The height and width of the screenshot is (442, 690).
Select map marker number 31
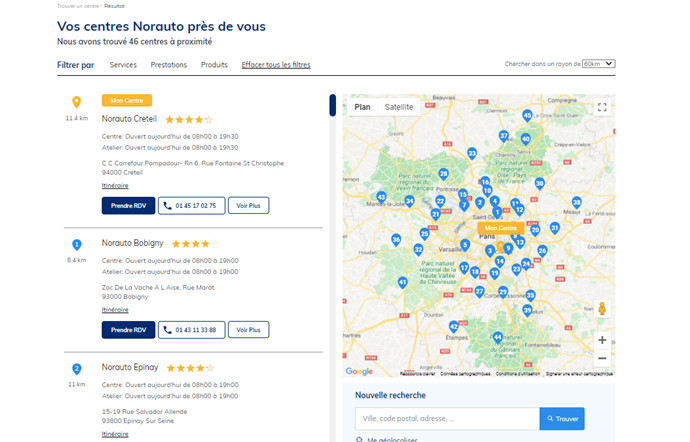coord(554,228)
